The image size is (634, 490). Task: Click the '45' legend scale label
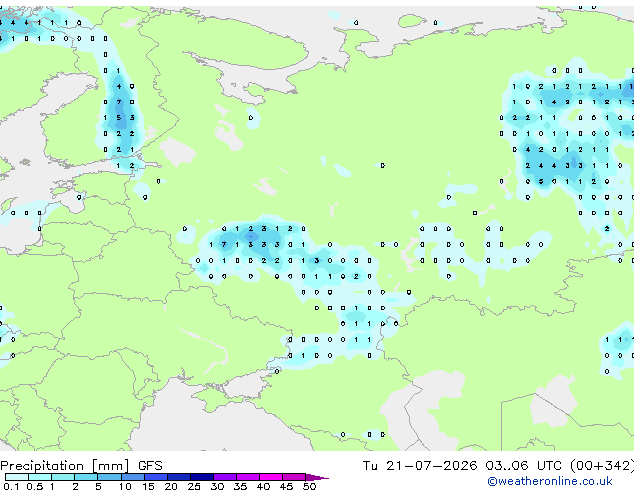coord(286,486)
